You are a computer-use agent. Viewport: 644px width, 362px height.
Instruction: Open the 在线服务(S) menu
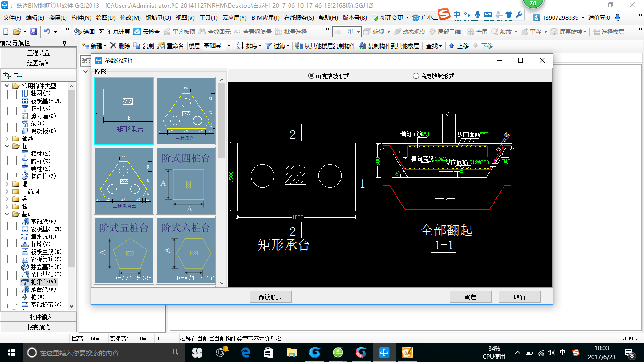pyautogui.click(x=299, y=17)
